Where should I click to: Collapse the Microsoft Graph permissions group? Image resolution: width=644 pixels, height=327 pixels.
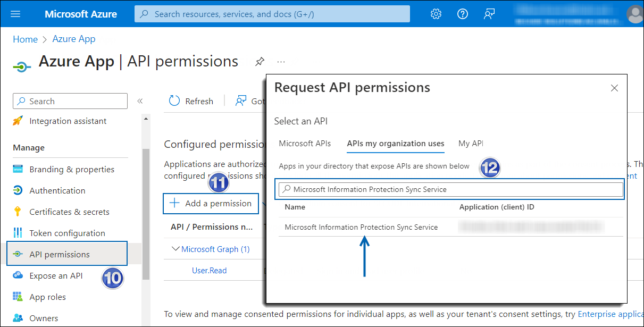pyautogui.click(x=176, y=249)
